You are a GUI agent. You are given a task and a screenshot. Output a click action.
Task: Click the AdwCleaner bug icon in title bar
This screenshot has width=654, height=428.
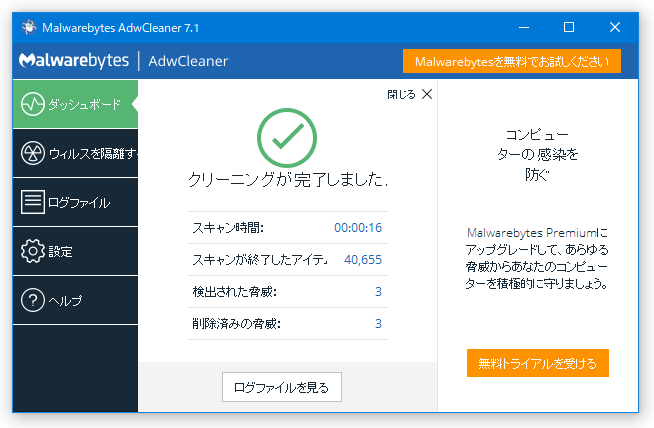29,28
